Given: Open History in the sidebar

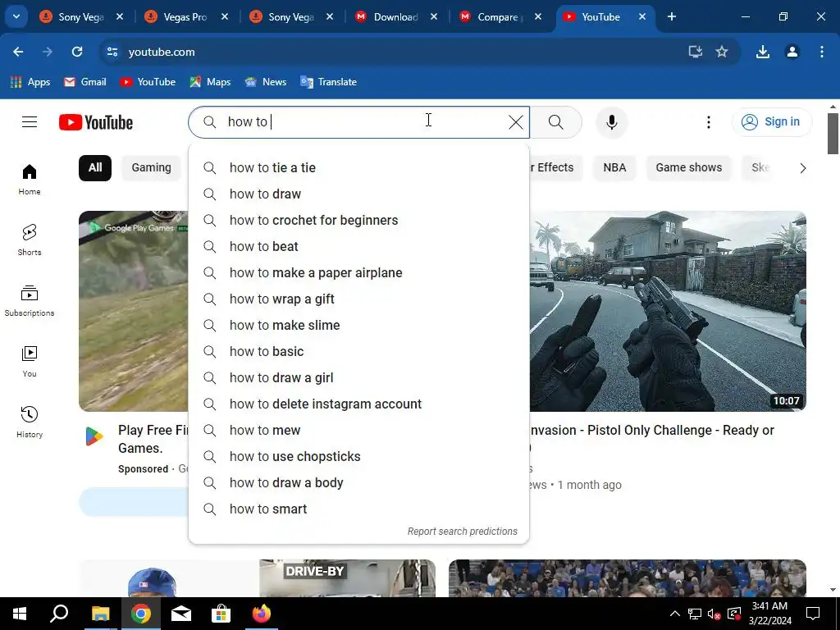Looking at the screenshot, I should (x=30, y=422).
